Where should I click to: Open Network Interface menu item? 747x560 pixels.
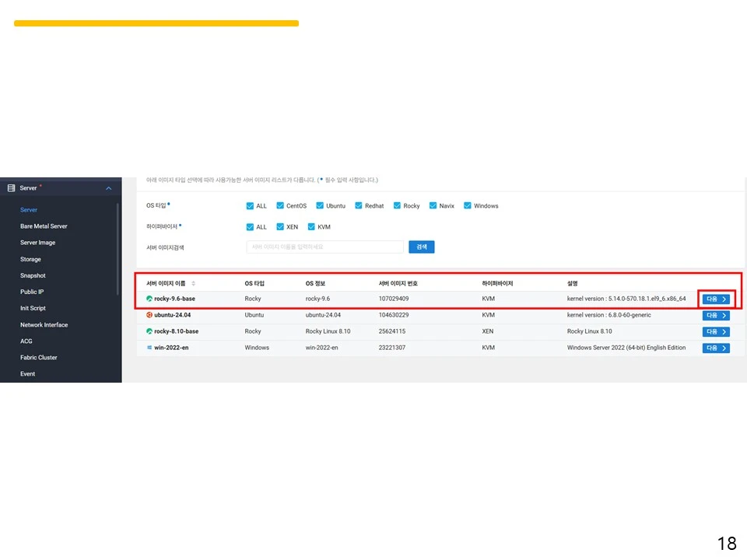point(44,325)
